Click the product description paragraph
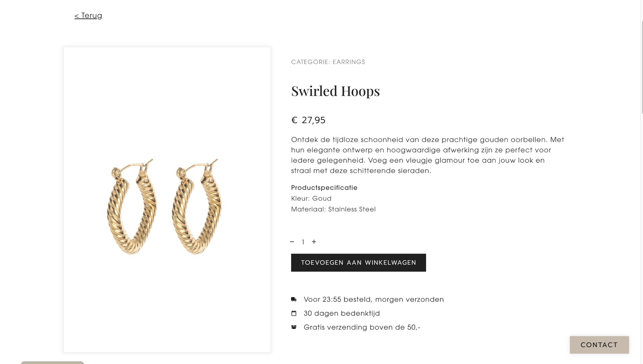 pos(427,155)
